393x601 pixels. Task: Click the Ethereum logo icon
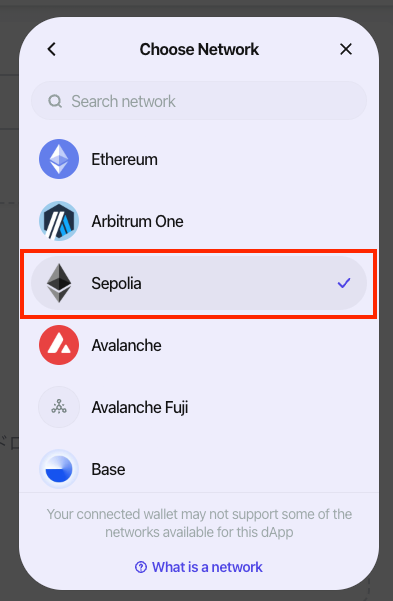point(59,159)
